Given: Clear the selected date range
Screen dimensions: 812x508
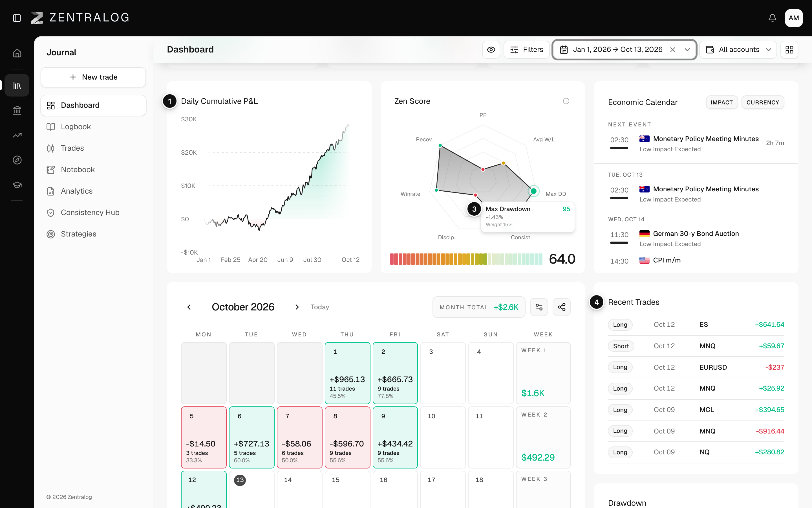Looking at the screenshot, I should point(672,50).
